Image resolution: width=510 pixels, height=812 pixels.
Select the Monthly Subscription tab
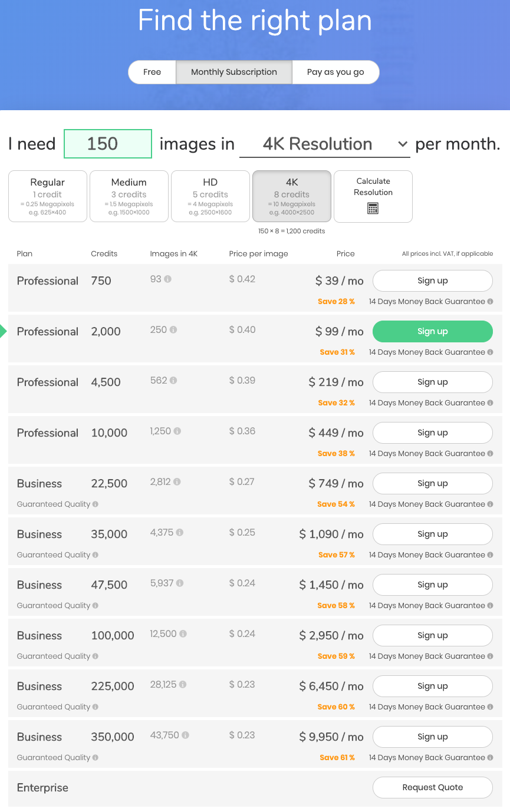[234, 72]
